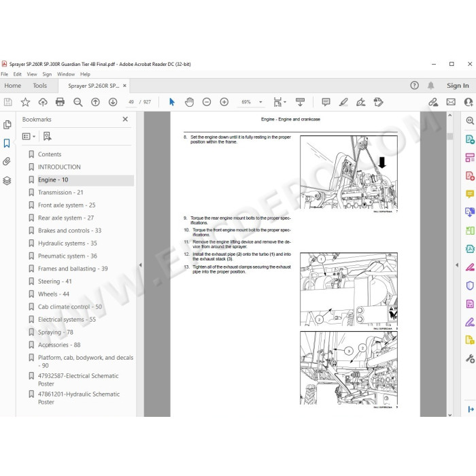
Task: Go to previous page arrow
Action: pyautogui.click(x=95, y=102)
